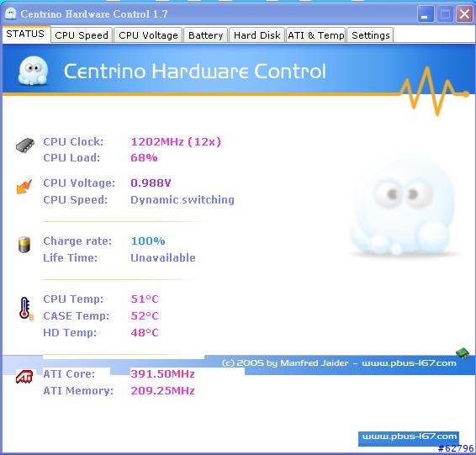Screen dimensions: 476x455
Task: Click the Dynamic switching speed value
Action: pyautogui.click(x=182, y=200)
